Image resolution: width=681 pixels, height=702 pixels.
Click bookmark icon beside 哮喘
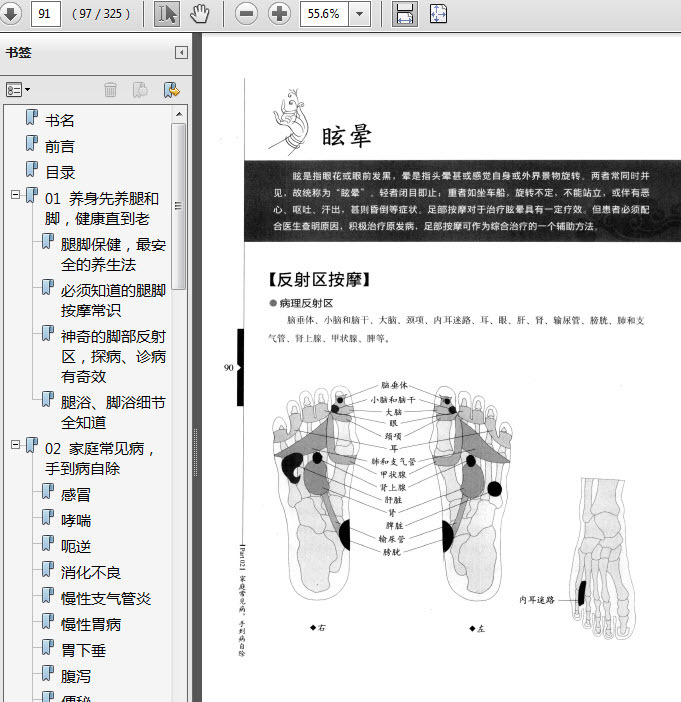48,518
